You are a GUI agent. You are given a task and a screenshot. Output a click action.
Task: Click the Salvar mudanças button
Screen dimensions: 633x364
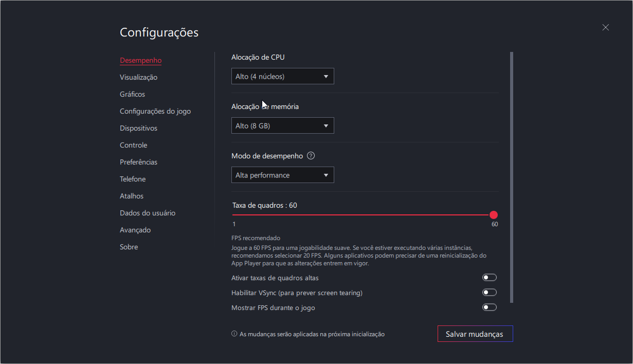coord(475,334)
